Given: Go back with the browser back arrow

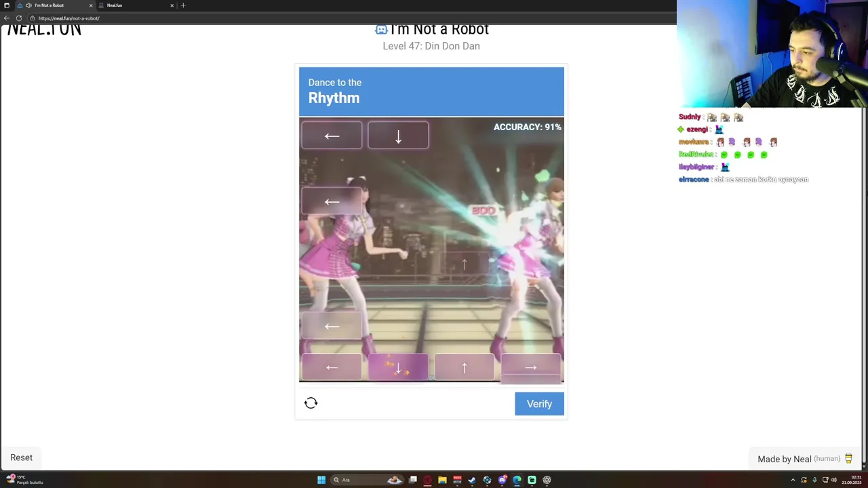Looking at the screenshot, I should (7, 18).
